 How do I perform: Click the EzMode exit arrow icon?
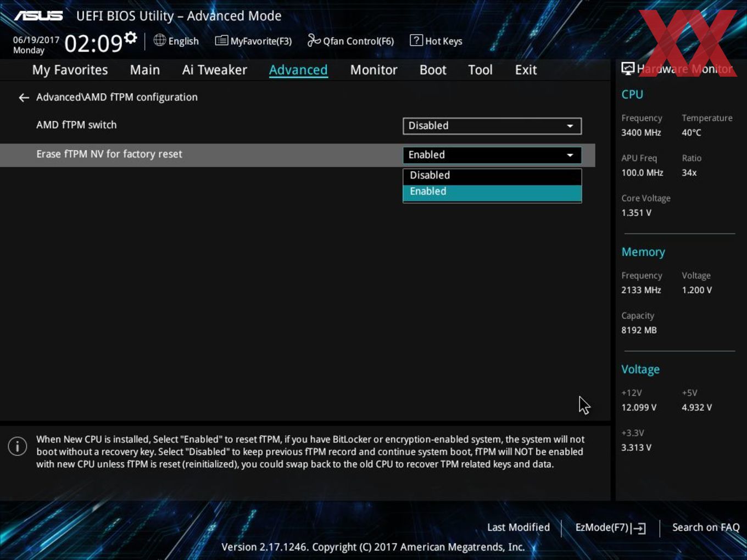click(x=638, y=528)
